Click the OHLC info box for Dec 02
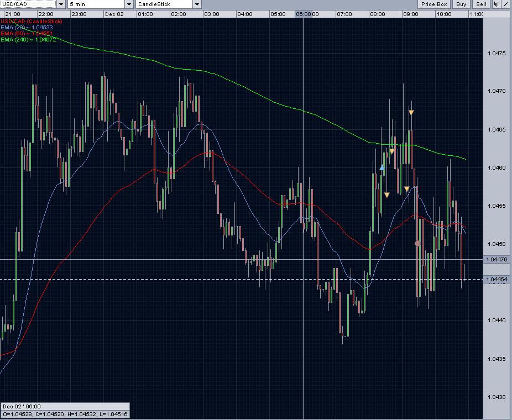Image resolution: width=512 pixels, height=420 pixels. pos(65,412)
